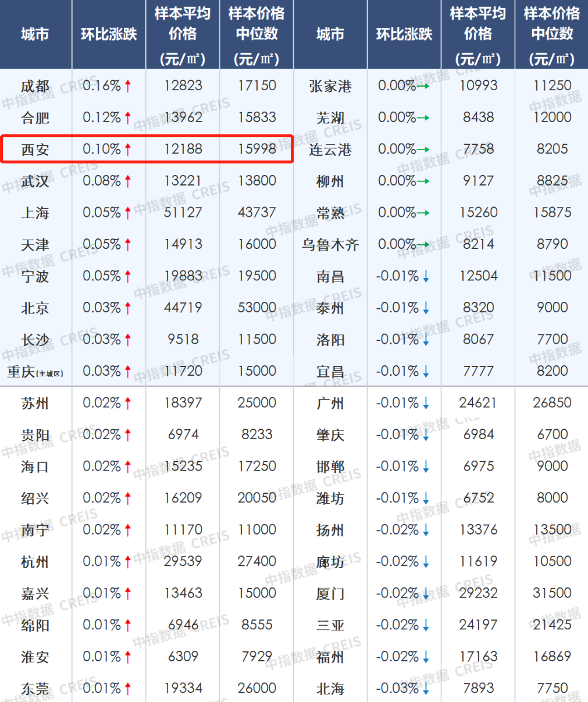Select 广州's average price 24621

click(479, 402)
